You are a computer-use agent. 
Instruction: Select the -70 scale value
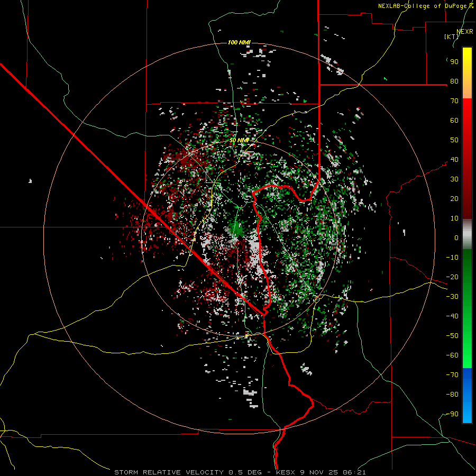pyautogui.click(x=452, y=375)
